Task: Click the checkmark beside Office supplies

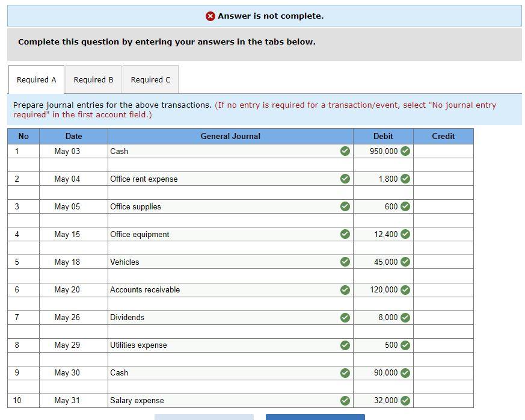Action: pos(344,206)
